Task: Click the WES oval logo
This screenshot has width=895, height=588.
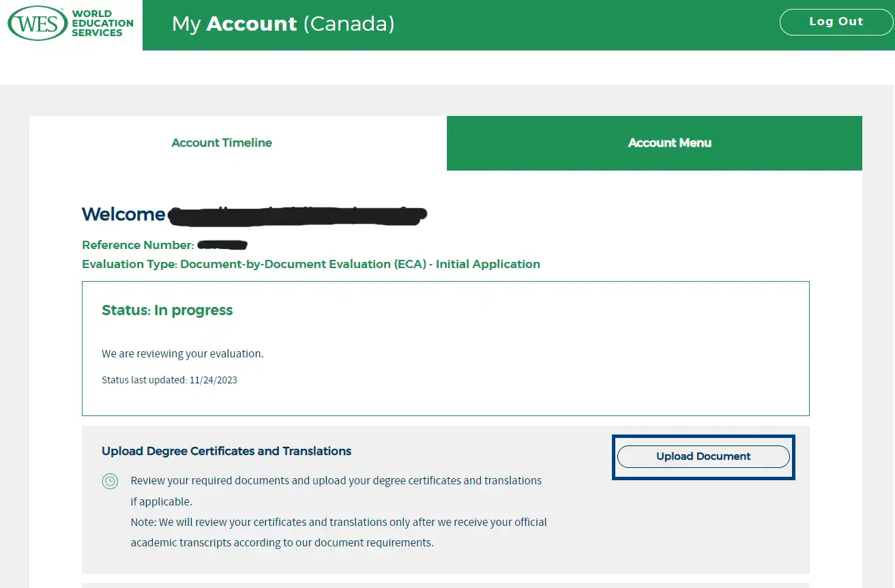Action: (37, 24)
